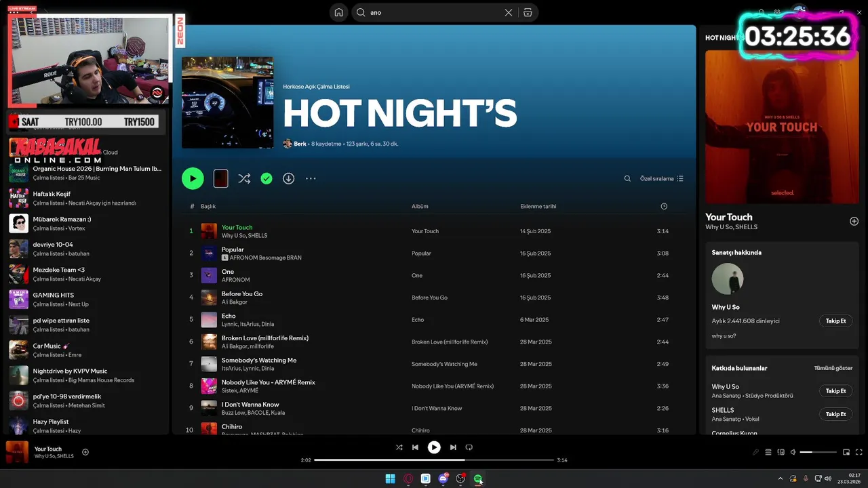Seek on the song progress bar

tap(434, 460)
